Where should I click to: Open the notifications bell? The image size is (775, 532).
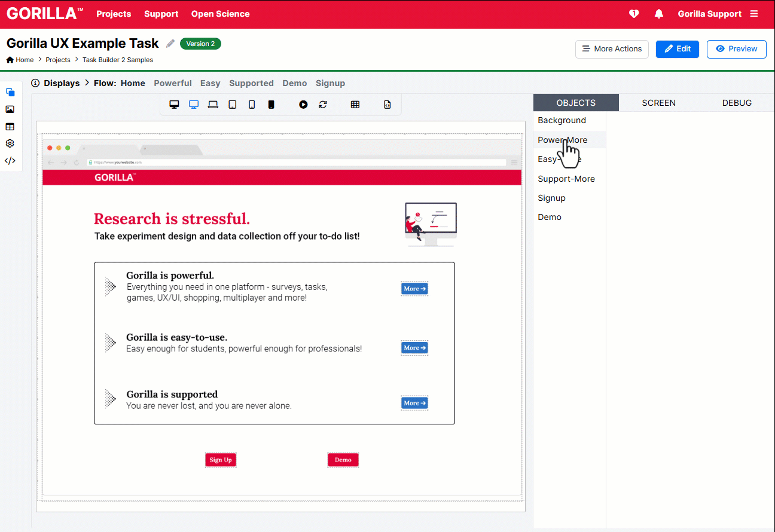[659, 14]
